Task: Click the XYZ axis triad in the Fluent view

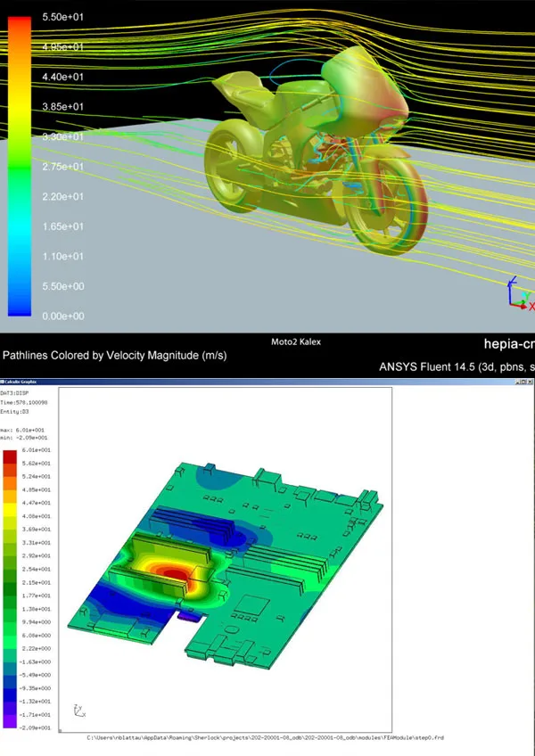Action: tap(521, 293)
